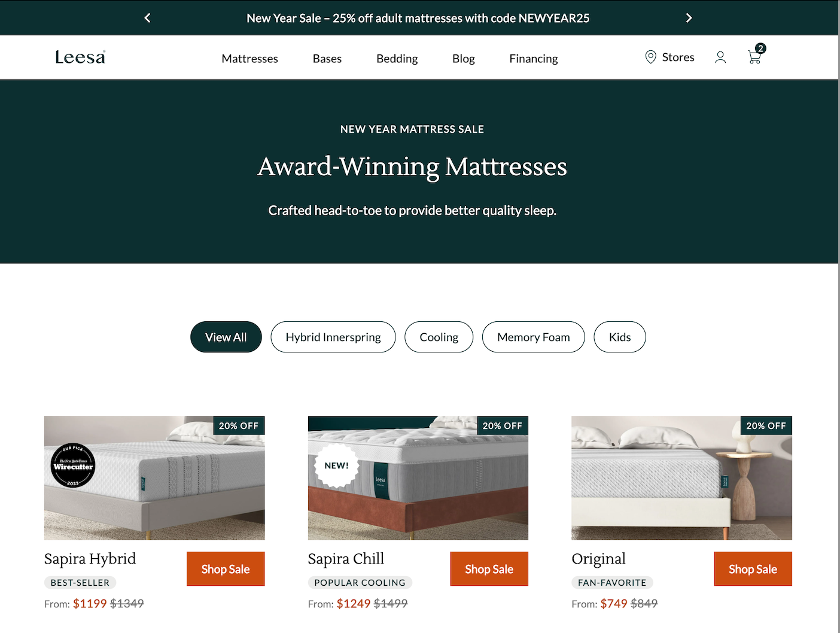This screenshot has height=633, width=840.
Task: Open the Original product title
Action: click(x=599, y=559)
